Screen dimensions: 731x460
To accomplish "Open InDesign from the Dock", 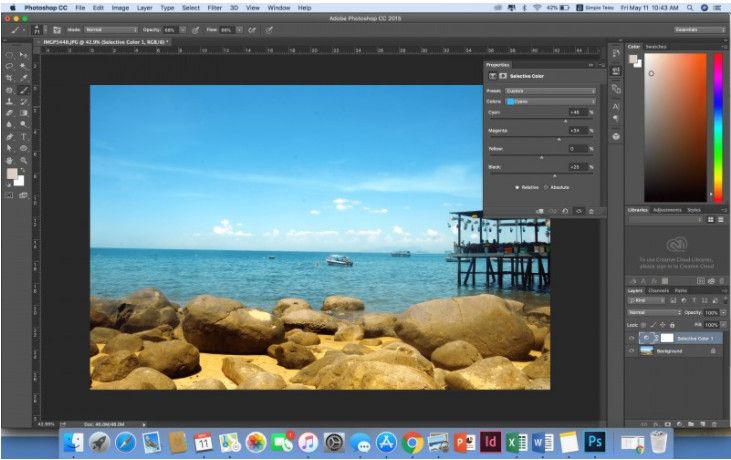I will [x=490, y=442].
